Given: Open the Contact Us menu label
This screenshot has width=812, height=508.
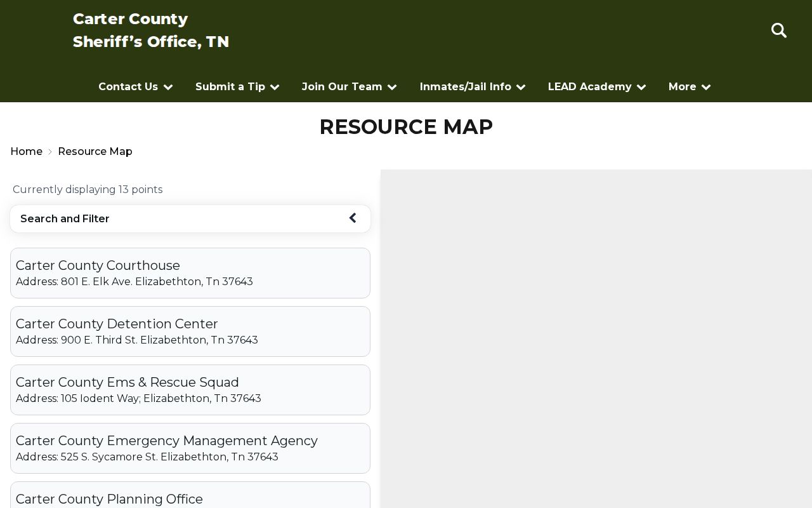Looking at the screenshot, I should point(128,86).
